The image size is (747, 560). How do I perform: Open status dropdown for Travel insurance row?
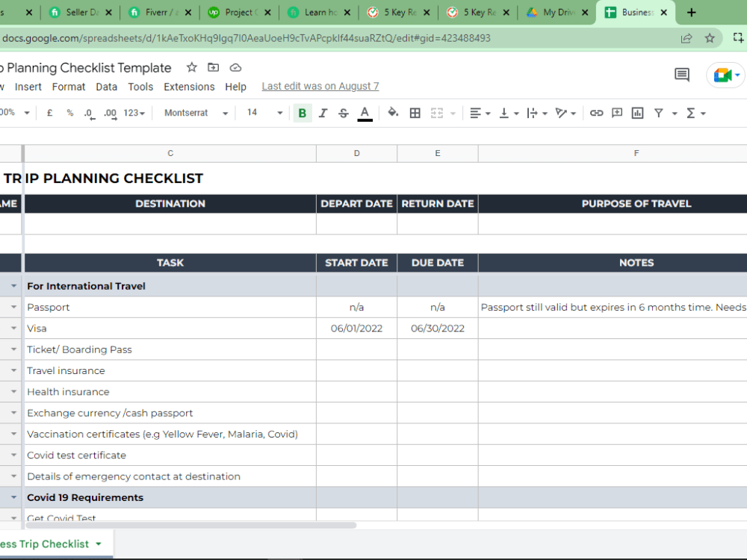[13, 370]
